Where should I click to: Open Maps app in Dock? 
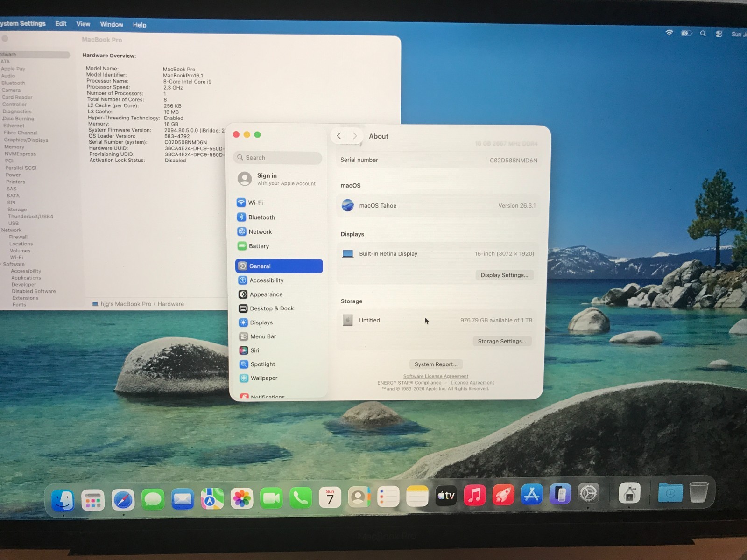click(212, 499)
